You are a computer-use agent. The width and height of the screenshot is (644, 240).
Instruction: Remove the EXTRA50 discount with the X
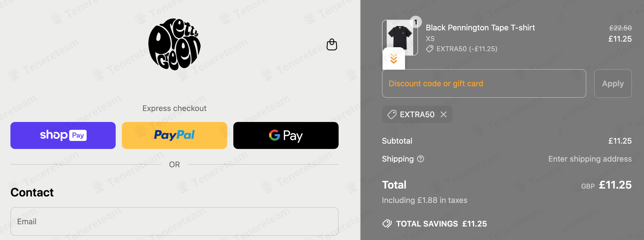[444, 114]
